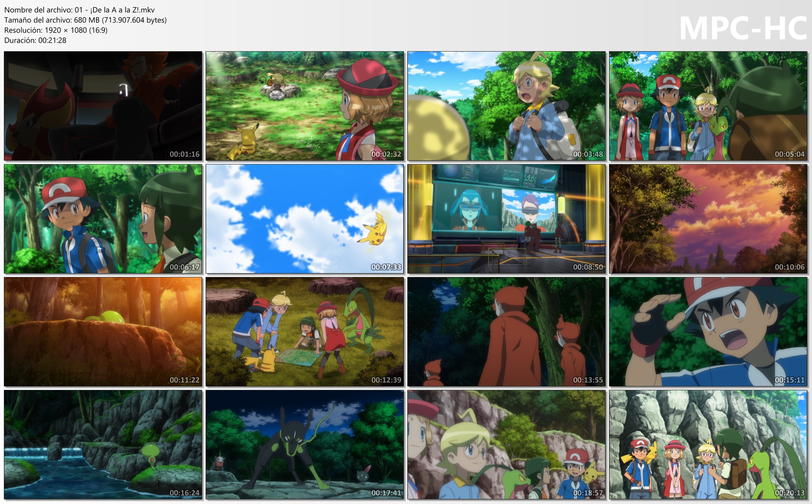Image resolution: width=812 pixels, height=504 pixels.
Task: Pick the night thumbnail at 00:17:41
Action: click(x=305, y=445)
